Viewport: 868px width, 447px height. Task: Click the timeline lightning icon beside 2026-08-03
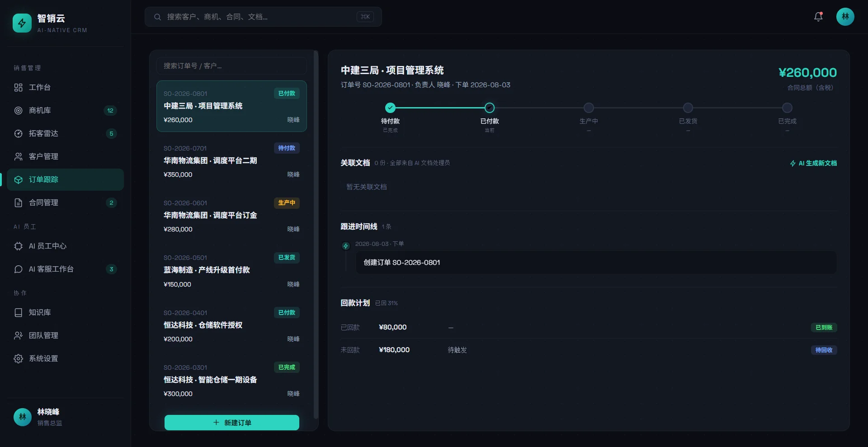tap(346, 246)
